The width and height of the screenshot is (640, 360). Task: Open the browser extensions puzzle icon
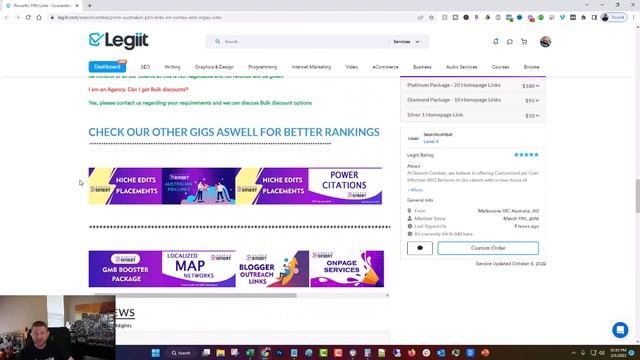[584, 18]
